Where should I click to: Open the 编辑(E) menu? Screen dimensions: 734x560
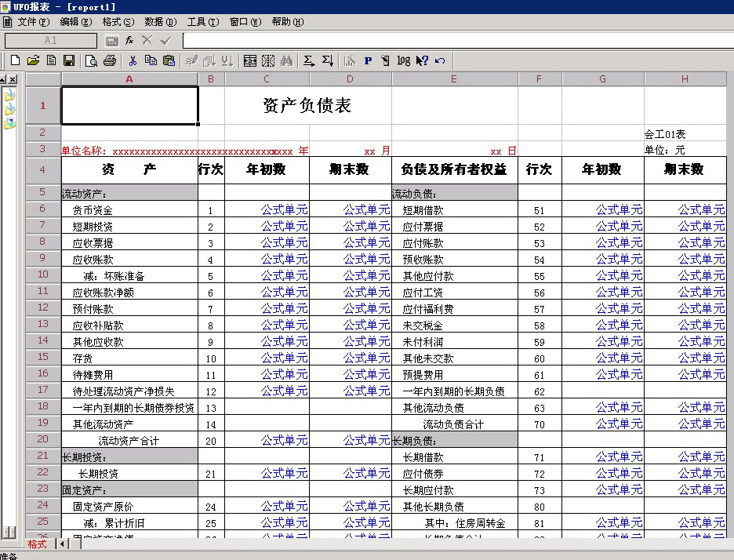(76, 22)
